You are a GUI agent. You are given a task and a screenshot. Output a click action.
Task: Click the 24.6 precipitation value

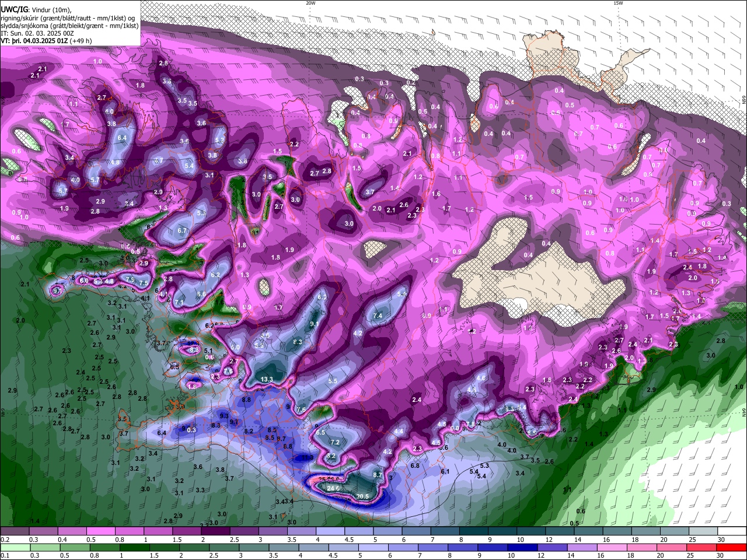(333, 488)
